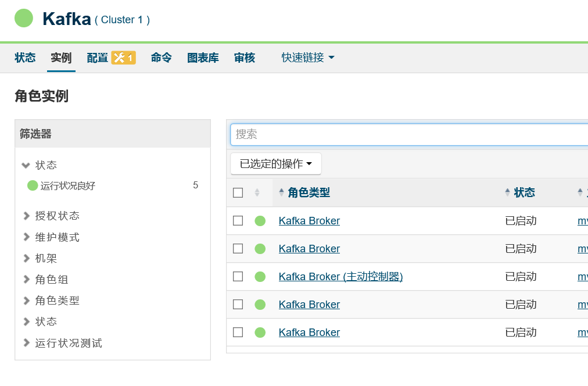Sort by 角色类型 column arrows

coord(281,192)
